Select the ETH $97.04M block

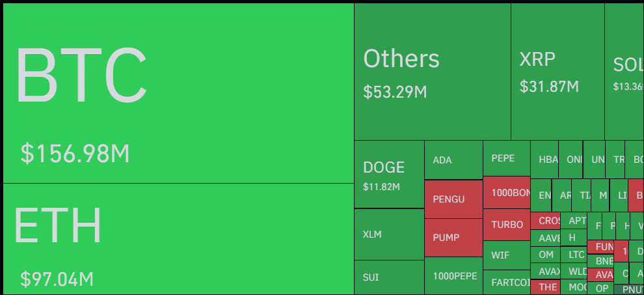178,239
